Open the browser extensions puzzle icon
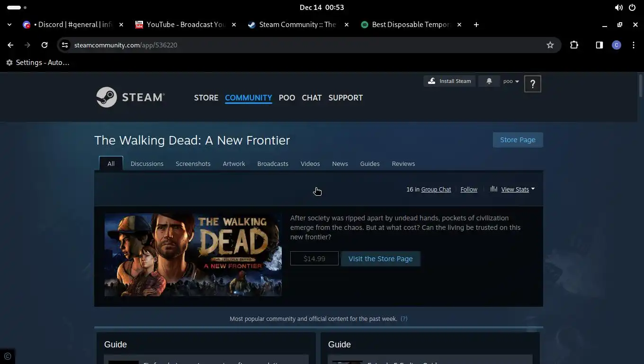 [x=574, y=45]
